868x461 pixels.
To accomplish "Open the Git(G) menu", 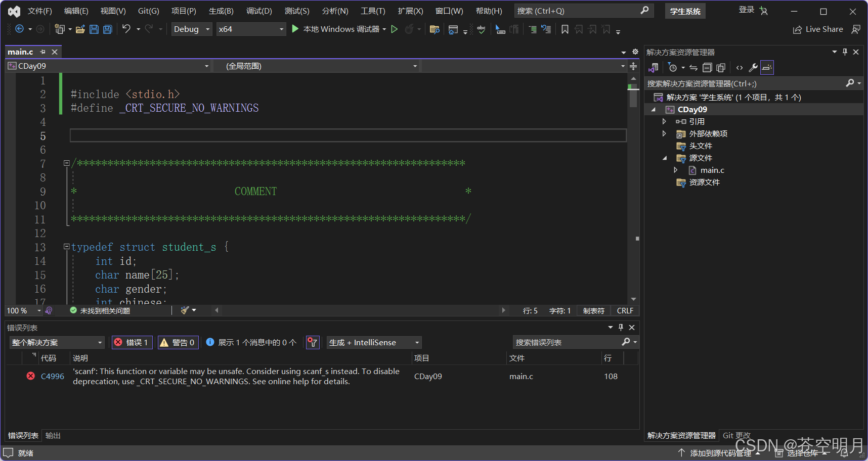I will 149,11.
